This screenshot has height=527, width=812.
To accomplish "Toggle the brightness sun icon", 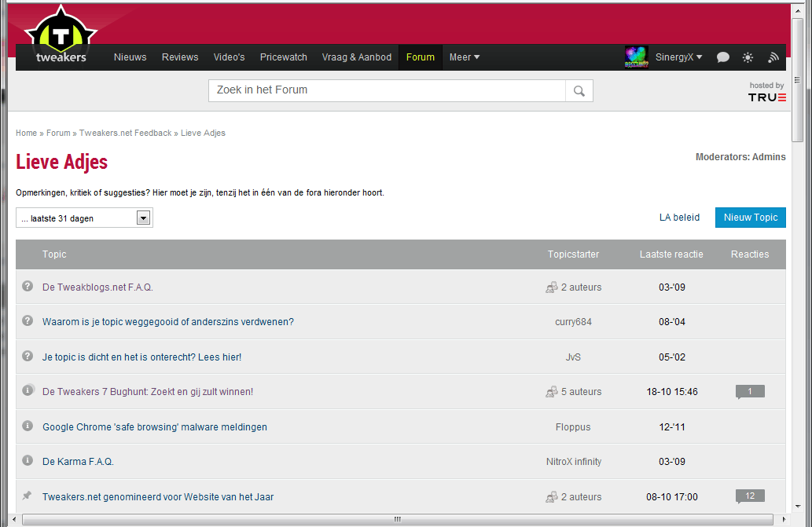I will (748, 57).
